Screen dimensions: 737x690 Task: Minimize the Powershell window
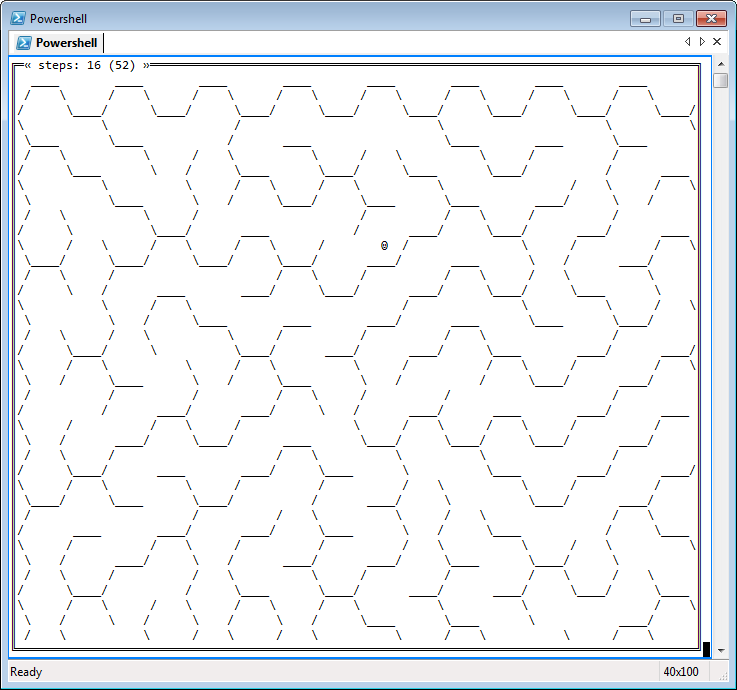647,18
